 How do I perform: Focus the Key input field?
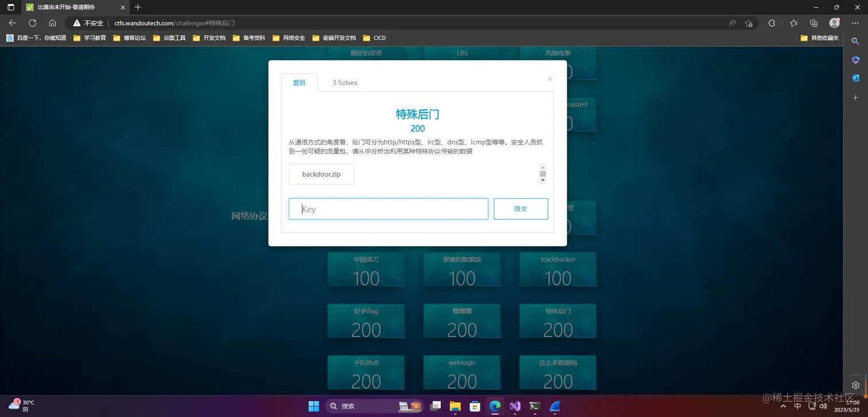[x=388, y=208]
